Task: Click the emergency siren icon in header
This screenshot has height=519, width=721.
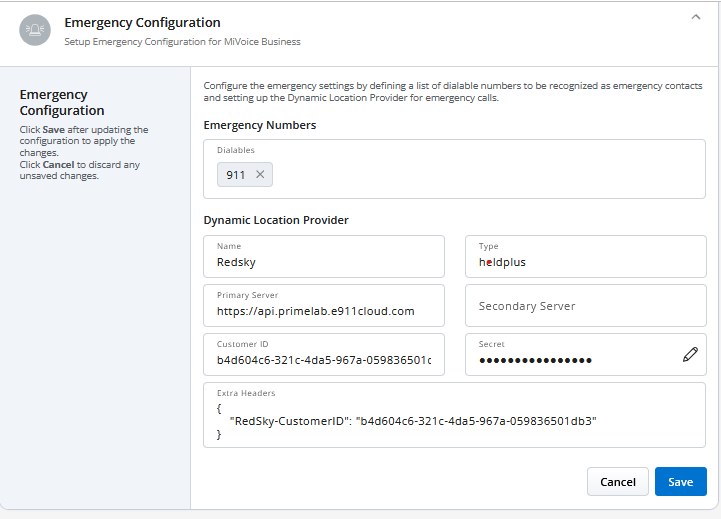Action: point(35,30)
